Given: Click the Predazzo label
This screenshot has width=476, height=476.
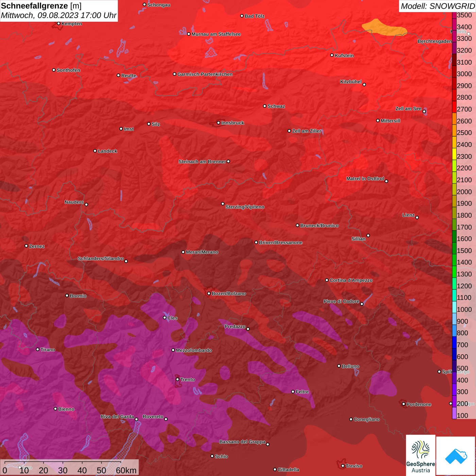Looking at the screenshot, I should (235, 326).
